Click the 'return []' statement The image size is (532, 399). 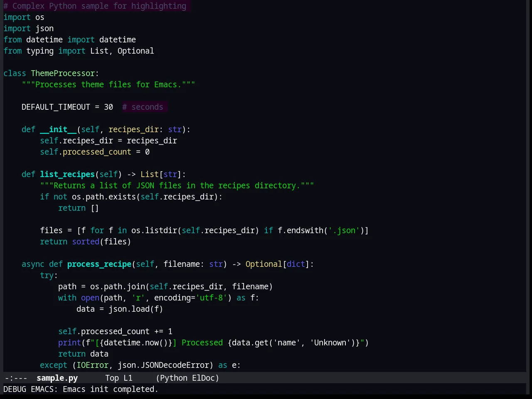tap(79, 208)
